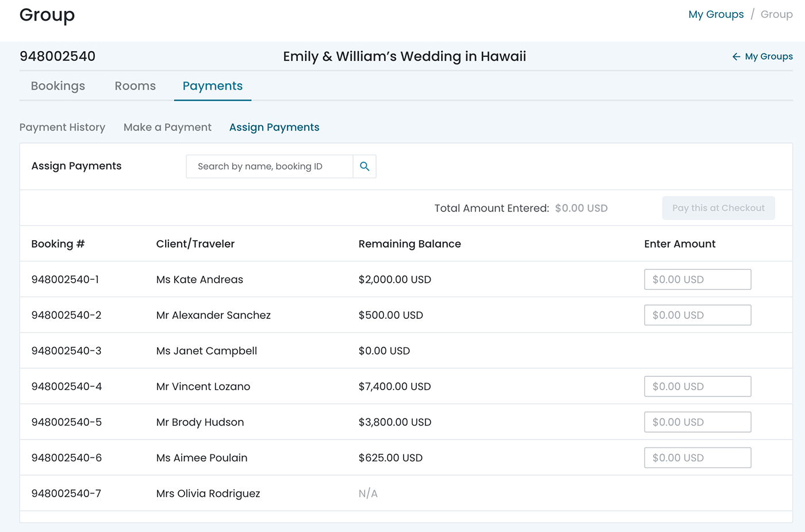Click the Booking # column header

click(x=57, y=244)
